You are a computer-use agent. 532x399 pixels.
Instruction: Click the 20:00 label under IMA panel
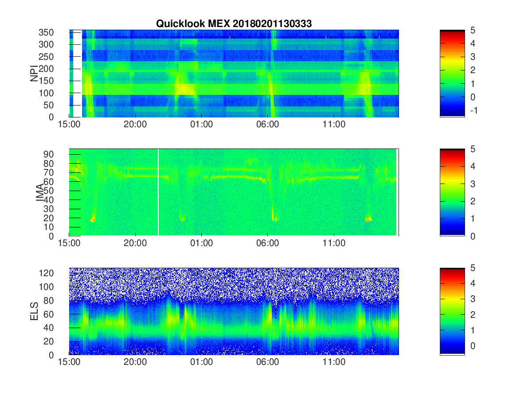(135, 244)
